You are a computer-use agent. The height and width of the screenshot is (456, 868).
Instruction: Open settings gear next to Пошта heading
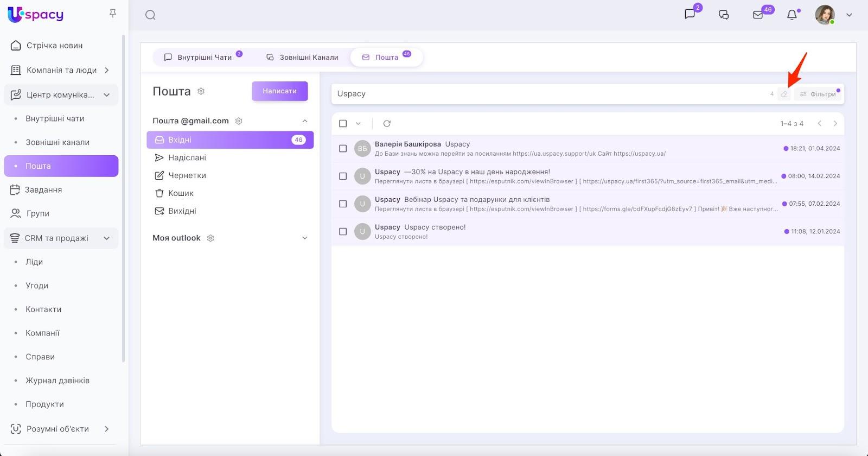click(201, 91)
